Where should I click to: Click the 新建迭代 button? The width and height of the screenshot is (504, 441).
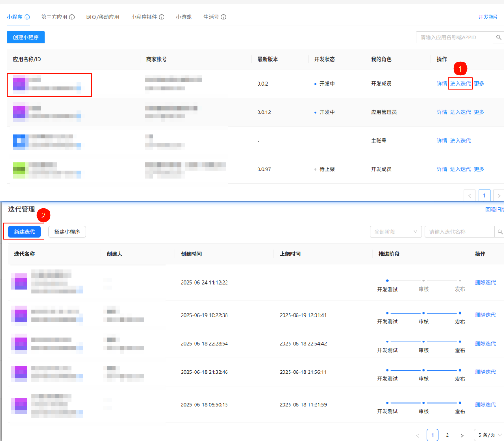(24, 231)
